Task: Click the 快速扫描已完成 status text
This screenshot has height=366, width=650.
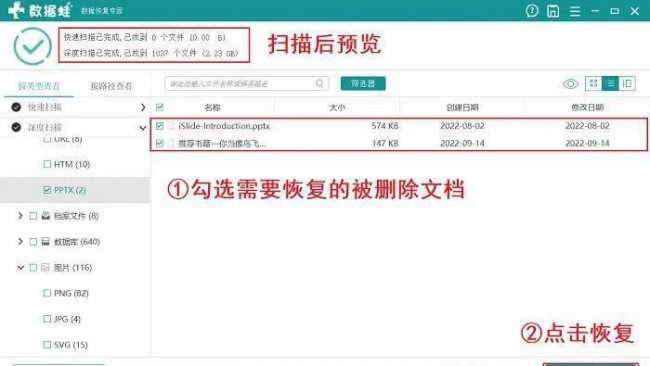Action: (x=144, y=37)
